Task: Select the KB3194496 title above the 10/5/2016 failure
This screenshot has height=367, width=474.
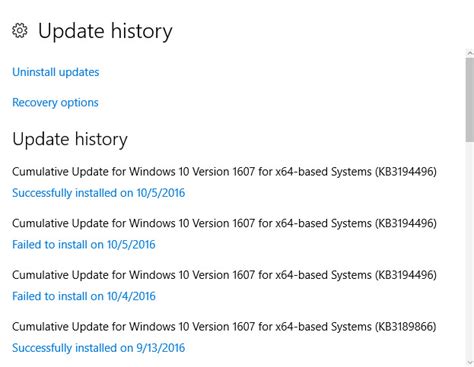Action: (224, 223)
